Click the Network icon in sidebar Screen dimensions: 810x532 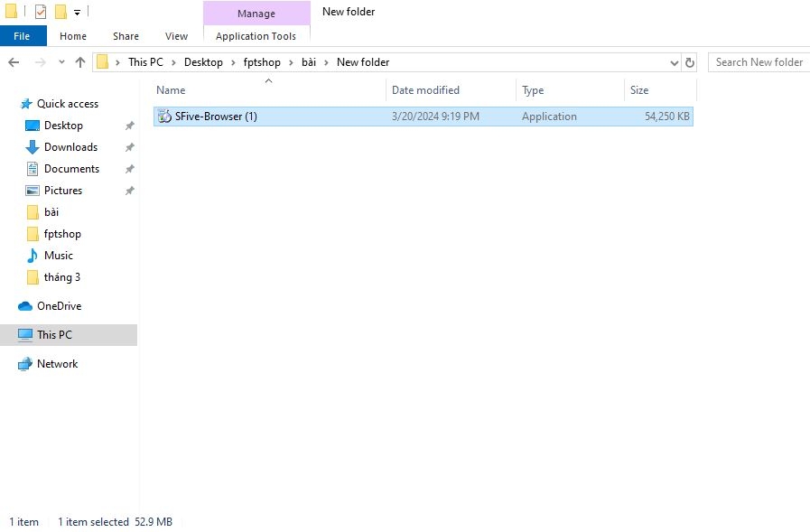pyautogui.click(x=25, y=364)
